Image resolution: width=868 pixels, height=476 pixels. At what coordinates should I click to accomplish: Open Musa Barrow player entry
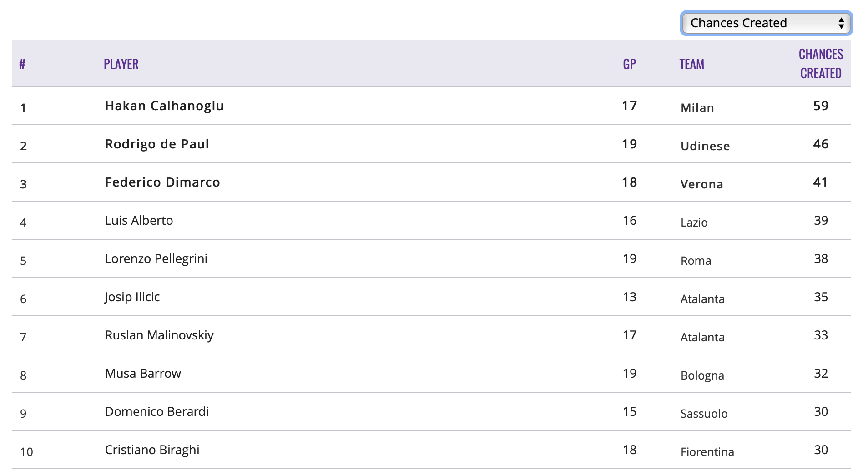coord(143,374)
